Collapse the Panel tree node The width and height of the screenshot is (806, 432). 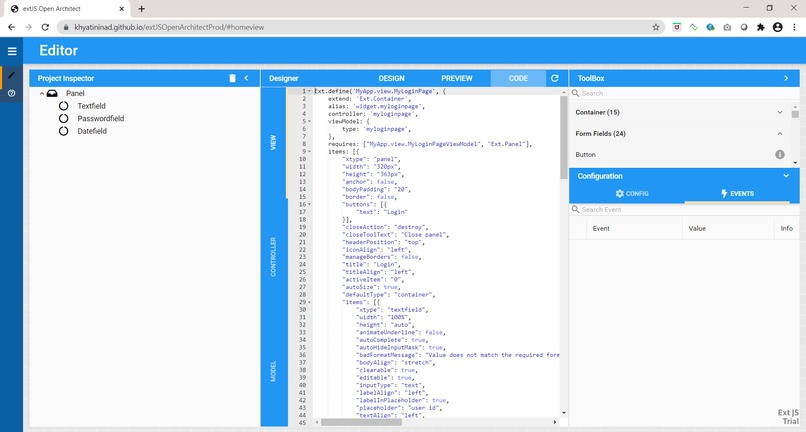coord(42,94)
